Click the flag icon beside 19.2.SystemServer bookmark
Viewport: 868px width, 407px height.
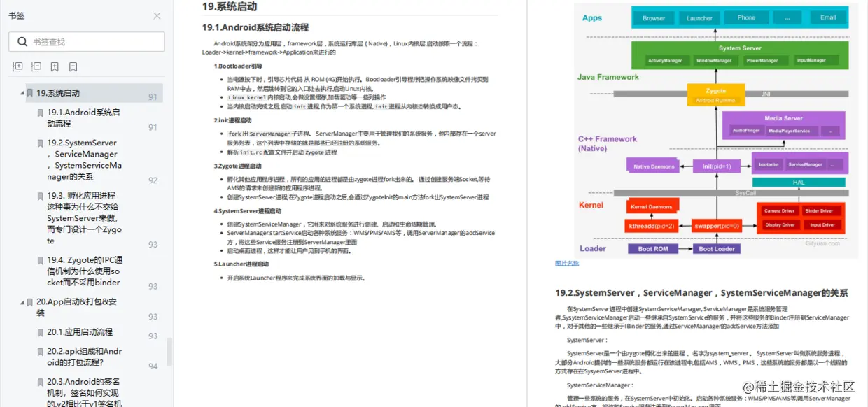[x=41, y=143]
